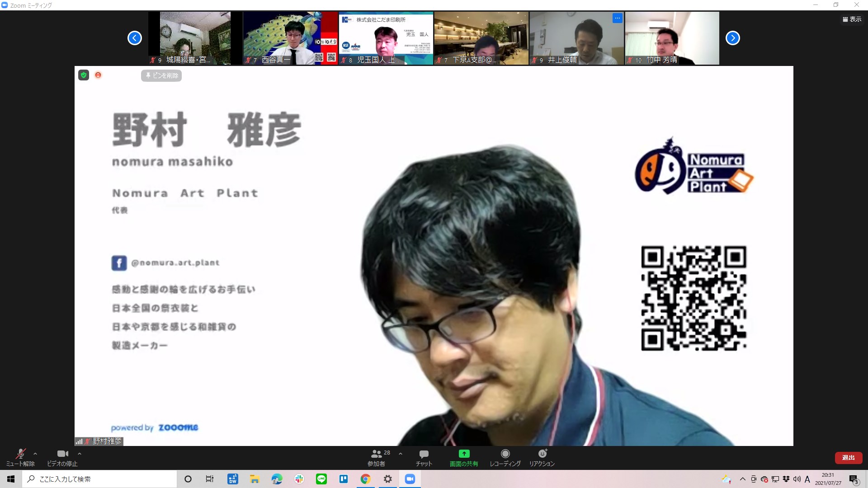Open audio options arrow beside mute
868x488 pixels.
click(35, 453)
